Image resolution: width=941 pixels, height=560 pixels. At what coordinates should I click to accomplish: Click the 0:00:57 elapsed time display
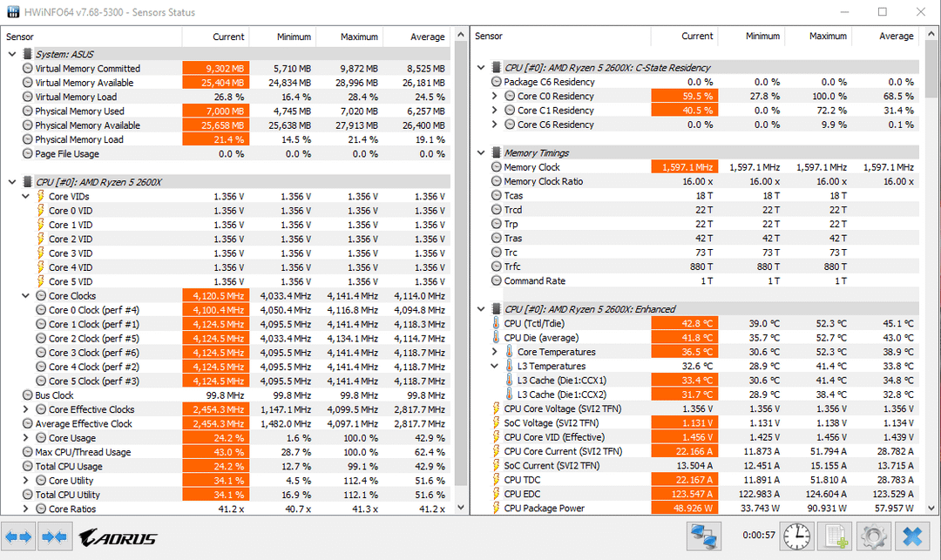[759, 535]
